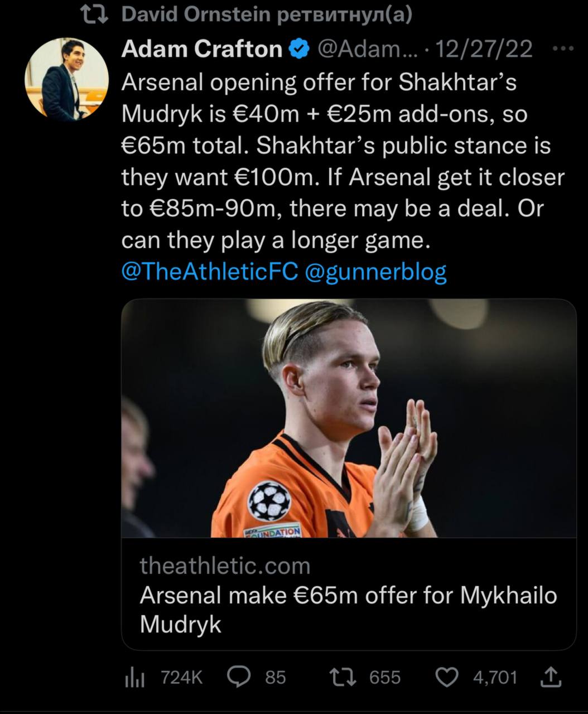The height and width of the screenshot is (714, 588).
Task: Open the 12/27/22 tweet timestamp
Action: 483,50
